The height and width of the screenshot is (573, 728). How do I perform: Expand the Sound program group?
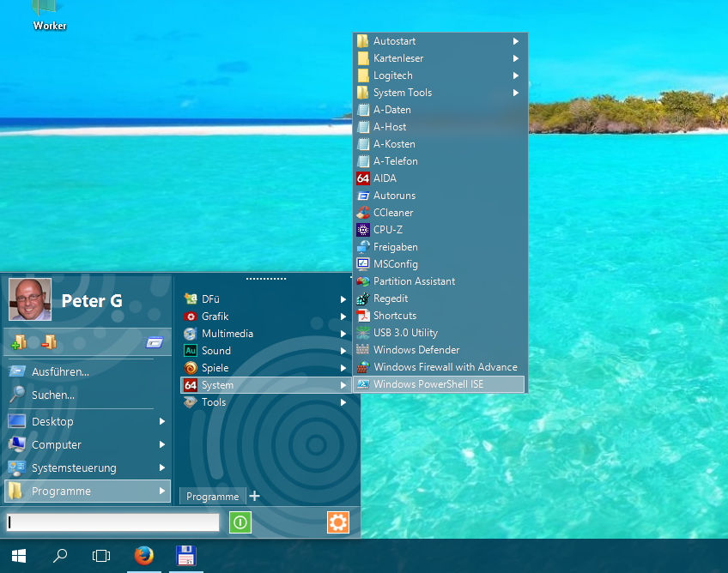click(x=265, y=351)
